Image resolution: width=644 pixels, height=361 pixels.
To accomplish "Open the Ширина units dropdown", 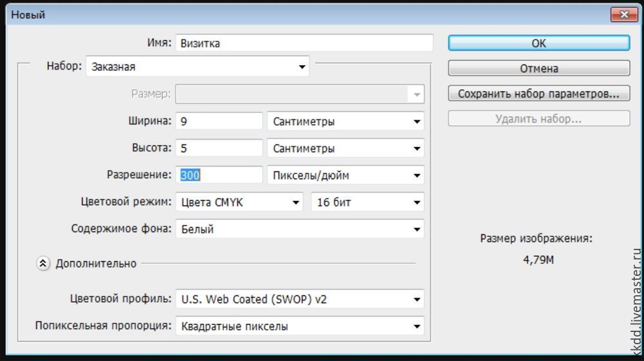I will [346, 121].
